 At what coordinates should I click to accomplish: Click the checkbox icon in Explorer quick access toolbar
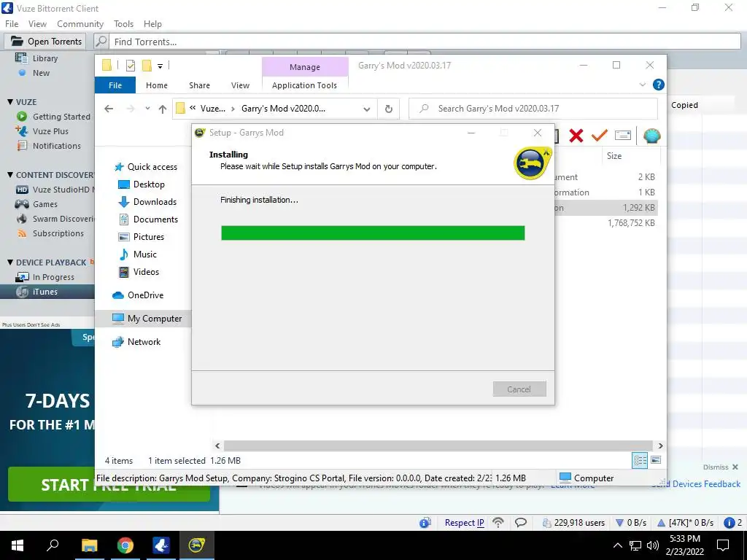(x=130, y=66)
